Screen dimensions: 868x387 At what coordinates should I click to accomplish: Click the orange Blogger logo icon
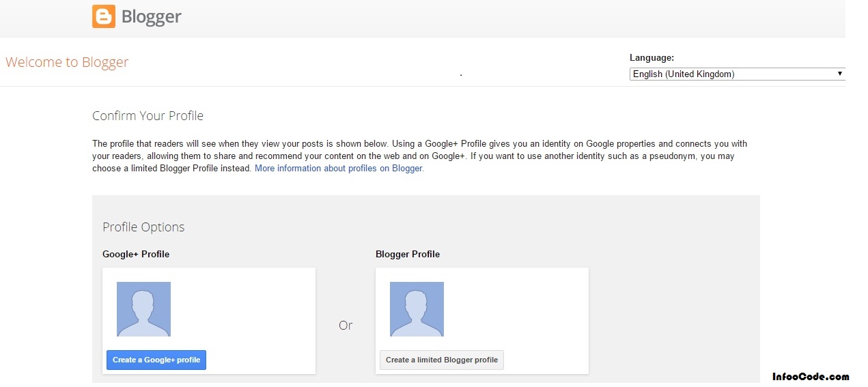point(104,16)
